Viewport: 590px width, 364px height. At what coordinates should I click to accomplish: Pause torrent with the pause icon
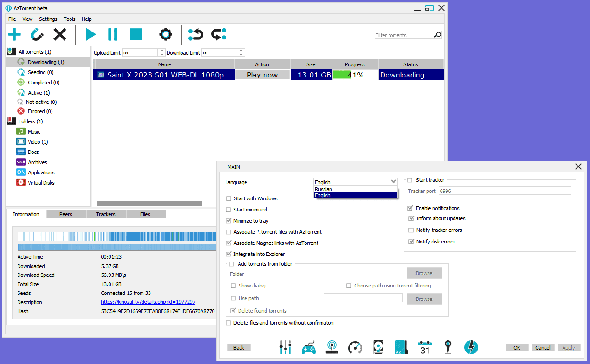[113, 34]
